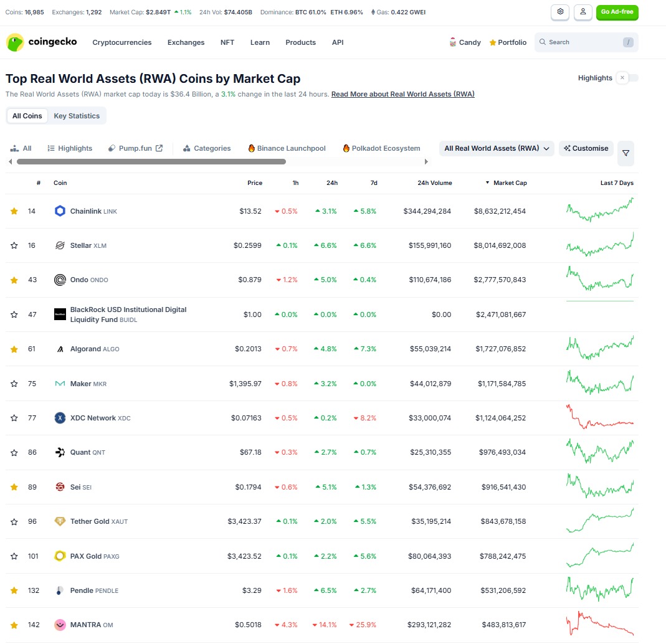Click the Algorand coin icon
Image resolution: width=666 pixels, height=644 pixels.
click(x=60, y=349)
